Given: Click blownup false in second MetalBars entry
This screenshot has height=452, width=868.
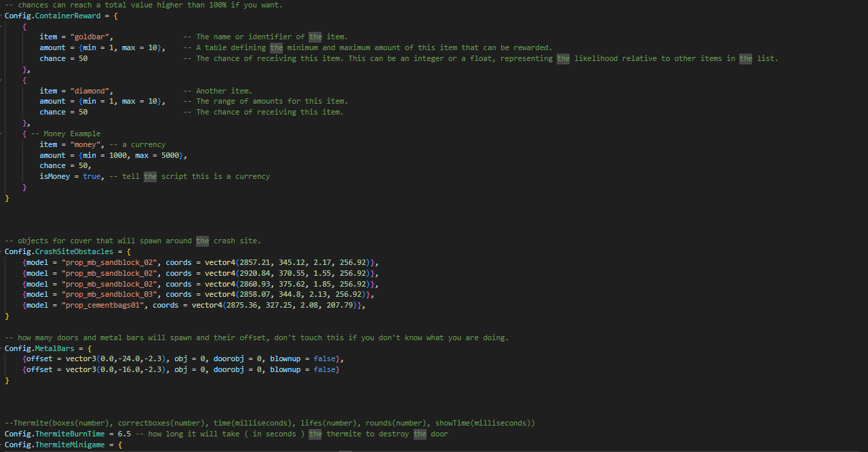Looking at the screenshot, I should pos(304,369).
